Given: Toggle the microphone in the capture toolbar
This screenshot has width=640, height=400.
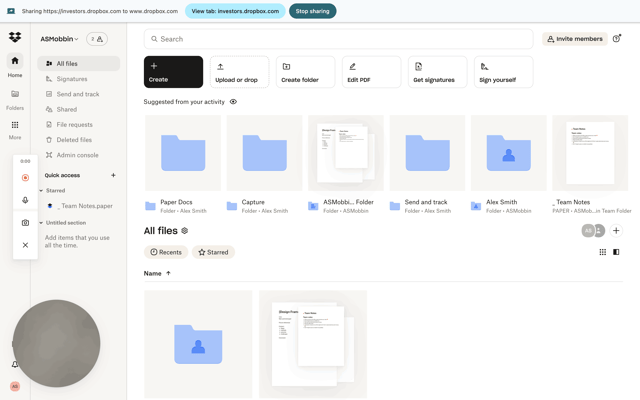Looking at the screenshot, I should click(x=25, y=200).
